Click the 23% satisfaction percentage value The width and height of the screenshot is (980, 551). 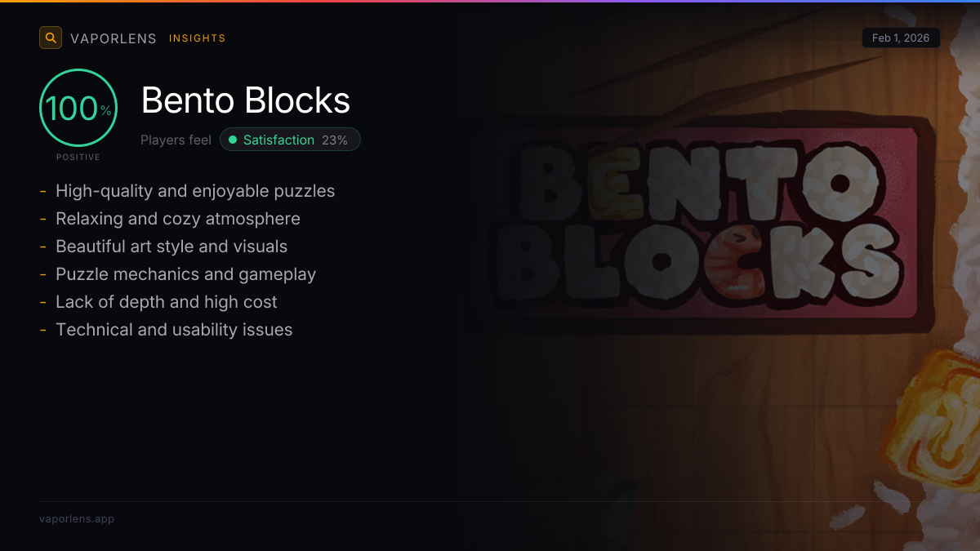[x=335, y=140]
